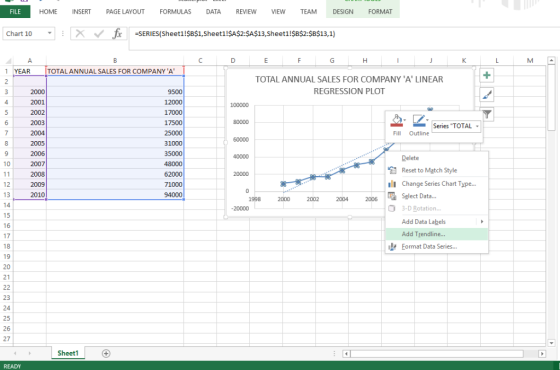Select row 14 header

coord(7,205)
